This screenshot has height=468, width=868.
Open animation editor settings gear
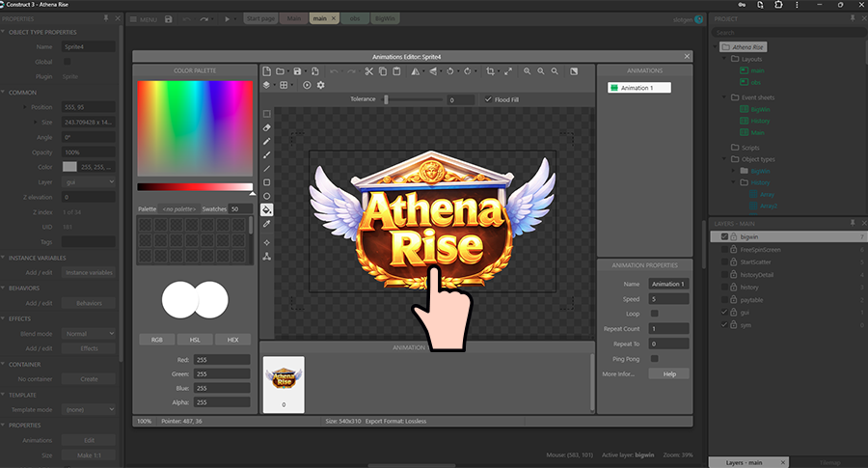coord(320,86)
